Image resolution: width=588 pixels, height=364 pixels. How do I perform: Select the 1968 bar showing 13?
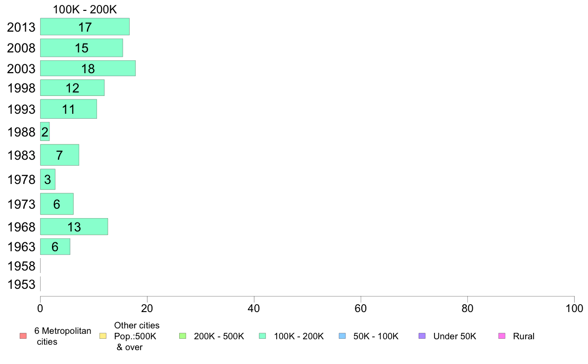[x=74, y=227]
